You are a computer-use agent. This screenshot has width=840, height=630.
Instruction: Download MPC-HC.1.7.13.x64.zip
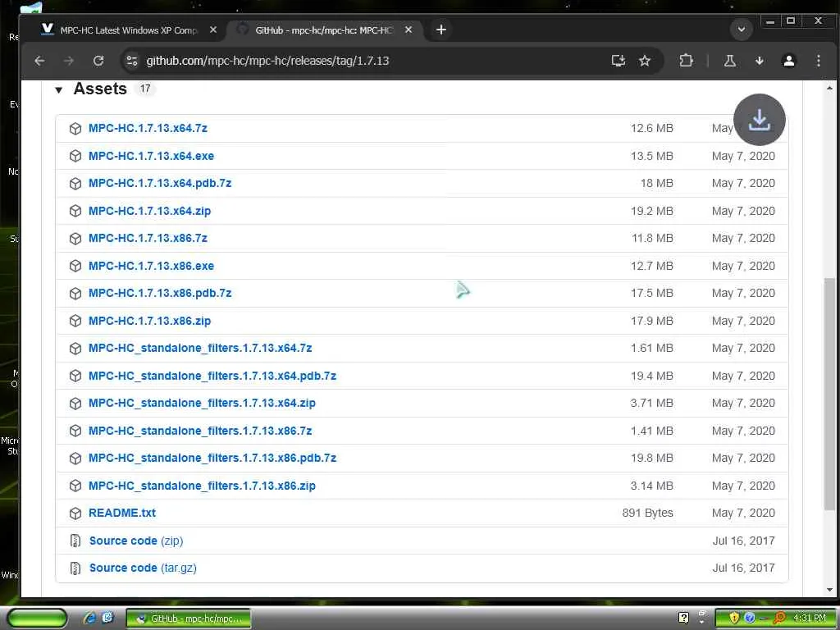tap(149, 211)
